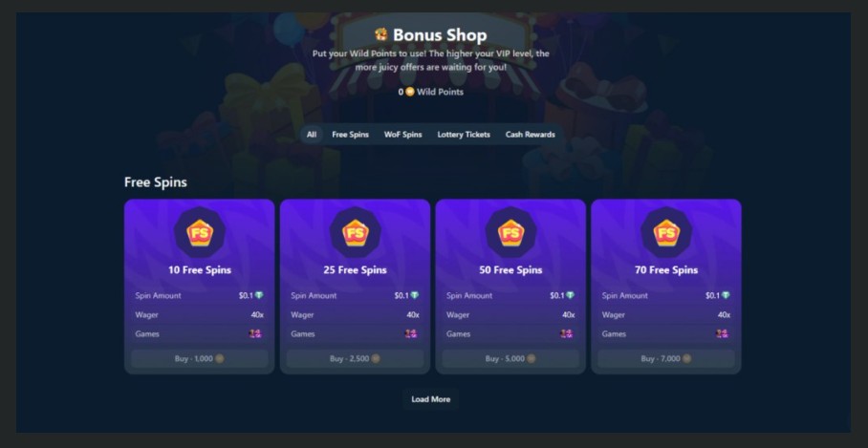Buy 50 Free Spins for 5,000 points
This screenshot has width=868, height=448.
pos(510,358)
